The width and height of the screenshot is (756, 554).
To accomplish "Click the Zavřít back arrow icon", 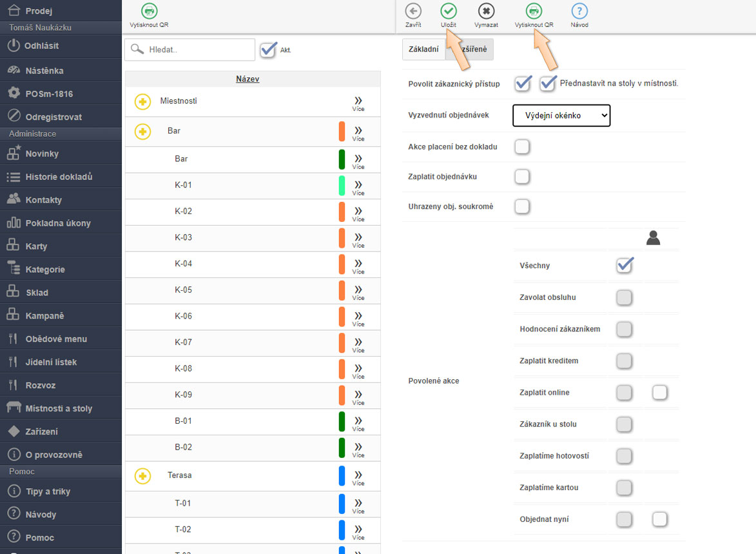I will click(413, 11).
